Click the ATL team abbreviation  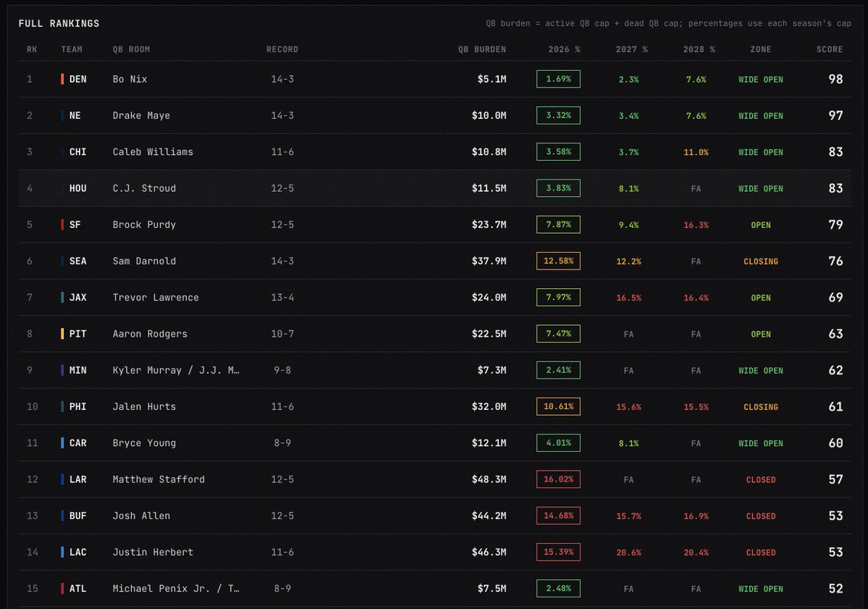tap(77, 589)
